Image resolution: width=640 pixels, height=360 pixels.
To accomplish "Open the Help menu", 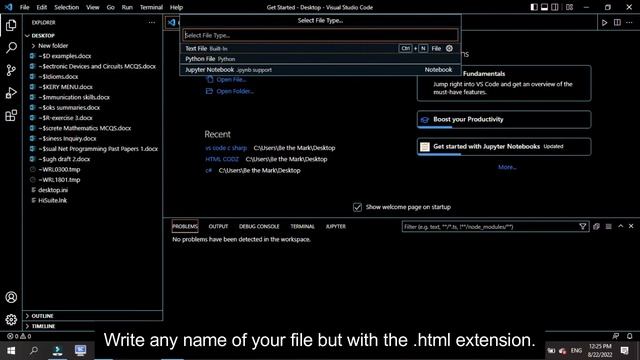I will click(x=176, y=7).
